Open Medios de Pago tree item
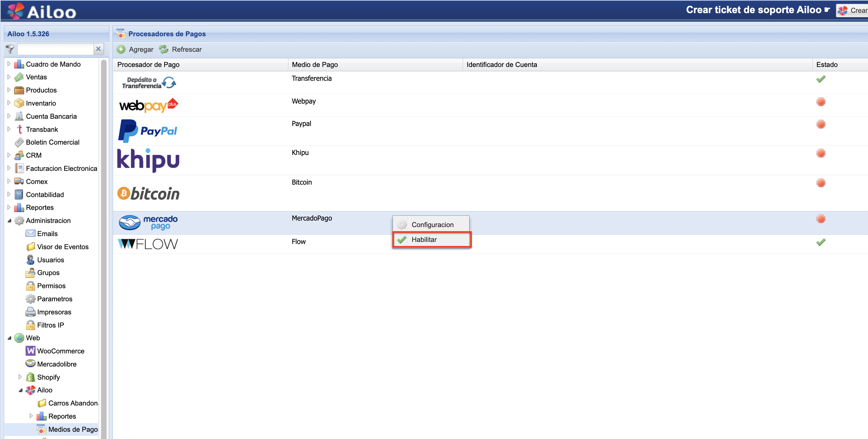This screenshot has width=868, height=439. pos(73,429)
